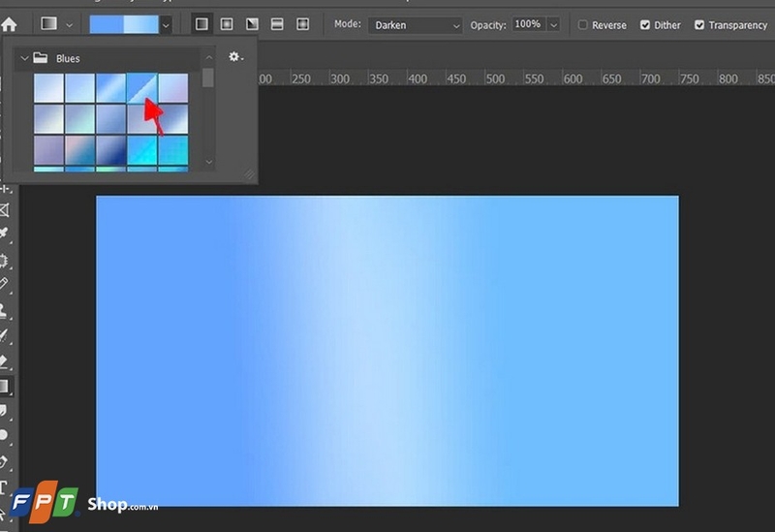Click the Opacity percentage field
775x532 pixels.
pos(527,24)
